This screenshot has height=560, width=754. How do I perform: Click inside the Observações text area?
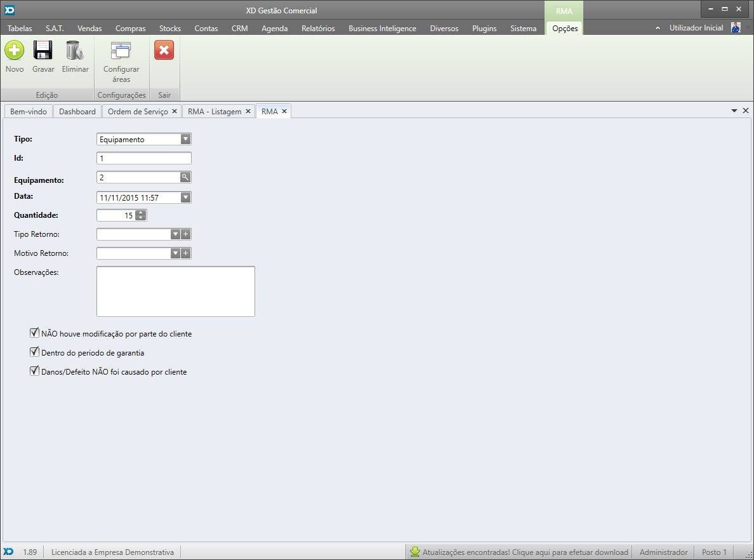(x=175, y=291)
